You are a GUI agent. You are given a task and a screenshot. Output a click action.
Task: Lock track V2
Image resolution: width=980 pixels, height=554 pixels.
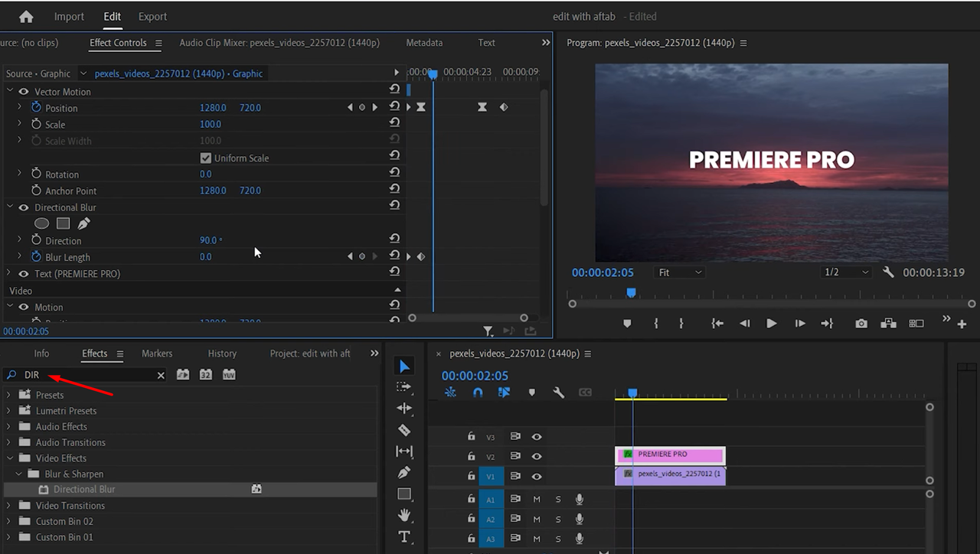pyautogui.click(x=472, y=457)
